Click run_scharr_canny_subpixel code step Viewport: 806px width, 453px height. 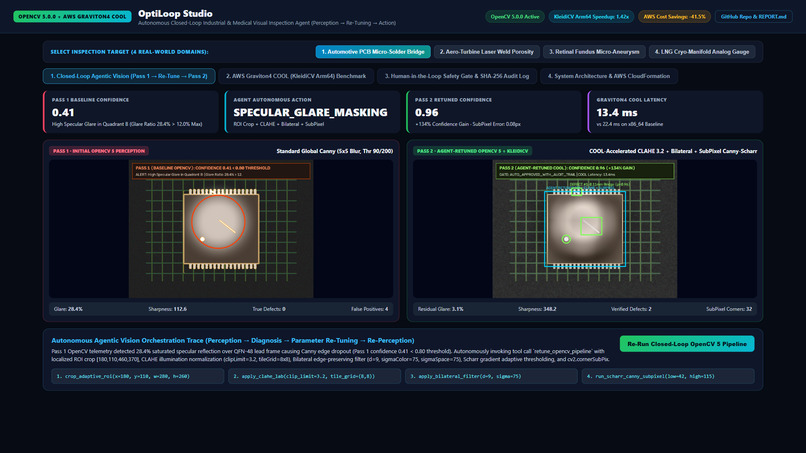click(x=668, y=376)
